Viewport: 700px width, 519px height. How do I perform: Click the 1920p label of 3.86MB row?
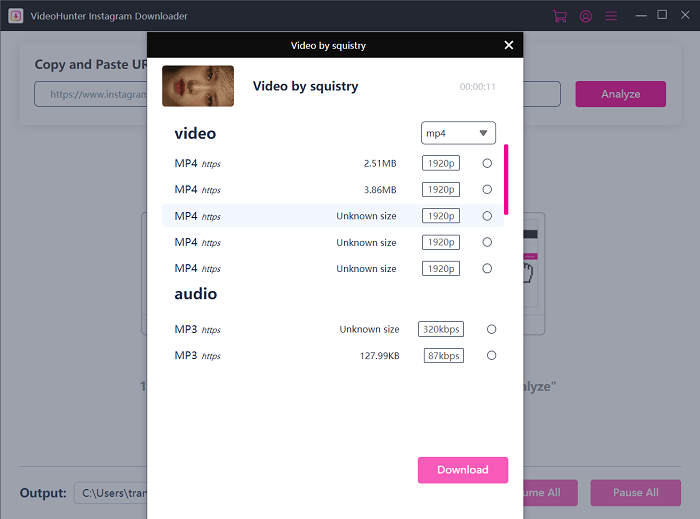441,190
